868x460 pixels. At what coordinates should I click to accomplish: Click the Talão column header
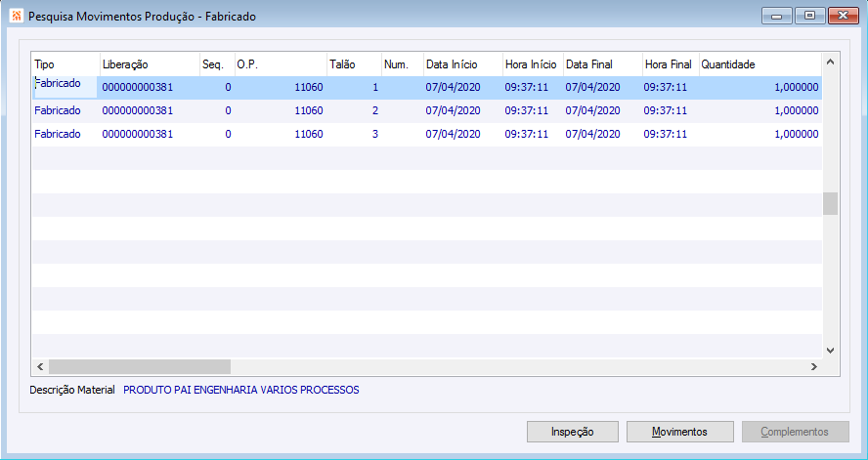click(354, 64)
